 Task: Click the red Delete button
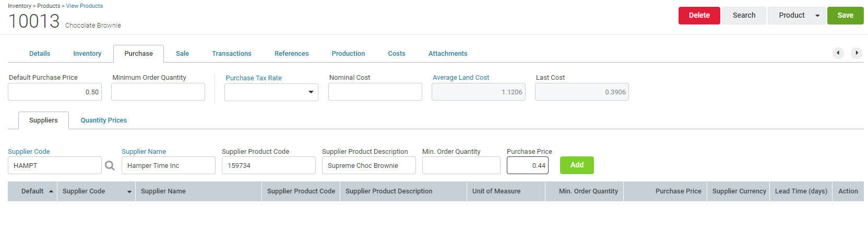(699, 16)
